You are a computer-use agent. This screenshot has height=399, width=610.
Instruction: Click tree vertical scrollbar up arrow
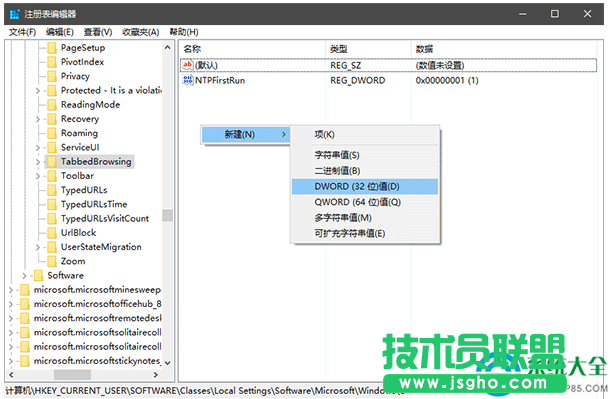point(168,48)
